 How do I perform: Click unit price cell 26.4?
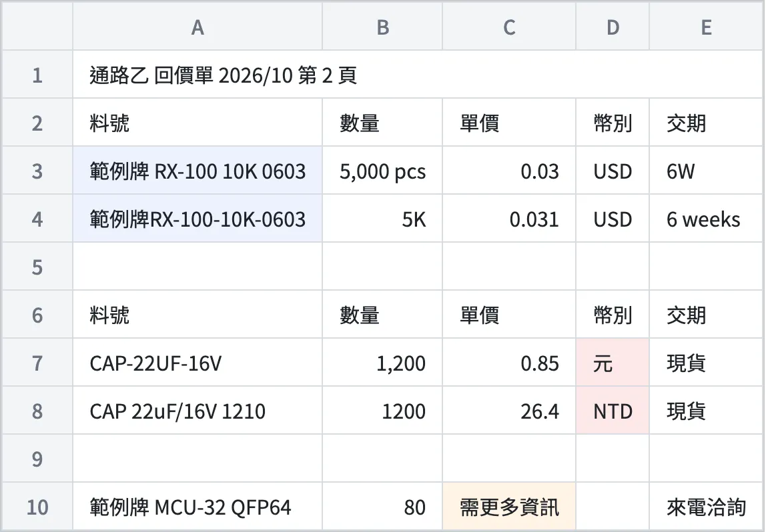coord(509,410)
